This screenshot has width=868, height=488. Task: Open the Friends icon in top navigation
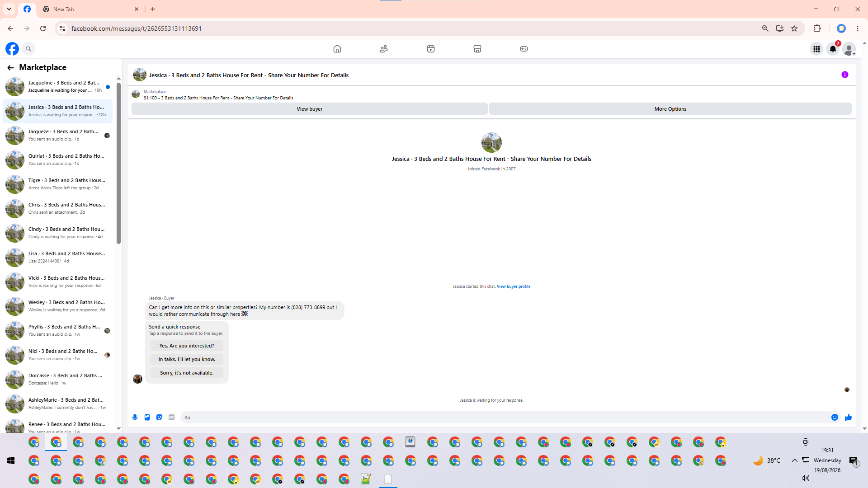click(384, 49)
